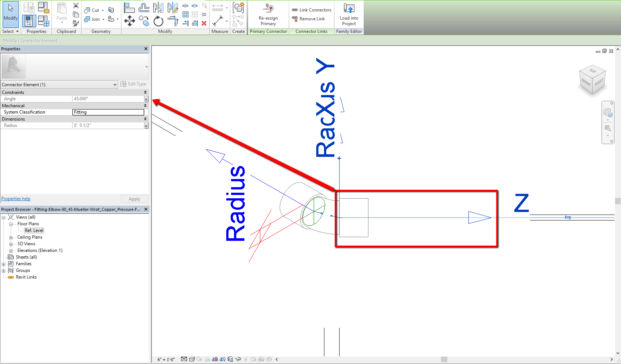Open the Join geometry dropdown arrow
Screen dimensions: 621x364
pos(103,19)
